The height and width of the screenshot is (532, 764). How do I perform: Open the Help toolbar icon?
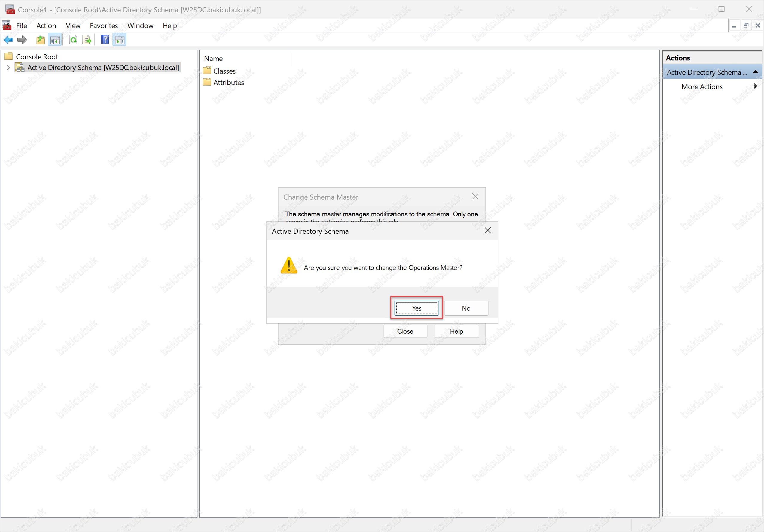(x=105, y=40)
